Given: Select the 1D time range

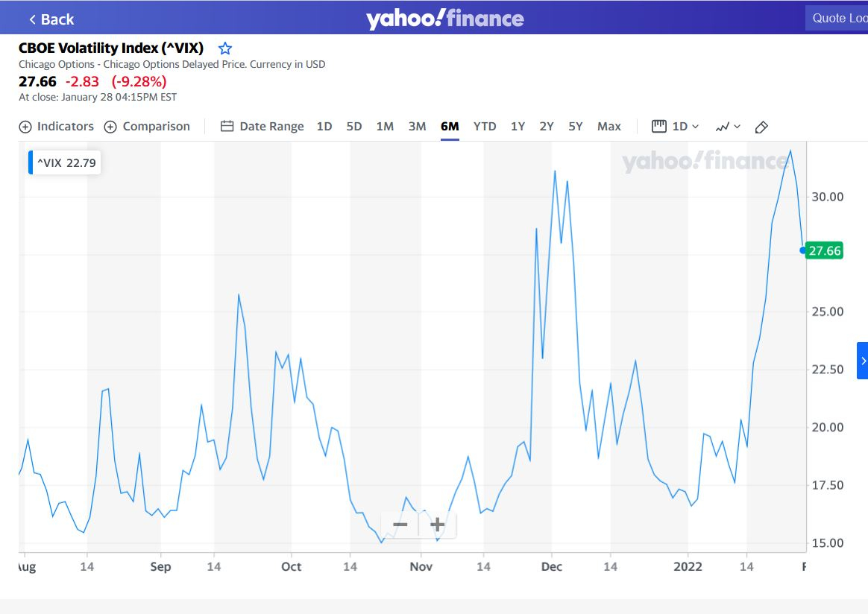Looking at the screenshot, I should tap(324, 127).
